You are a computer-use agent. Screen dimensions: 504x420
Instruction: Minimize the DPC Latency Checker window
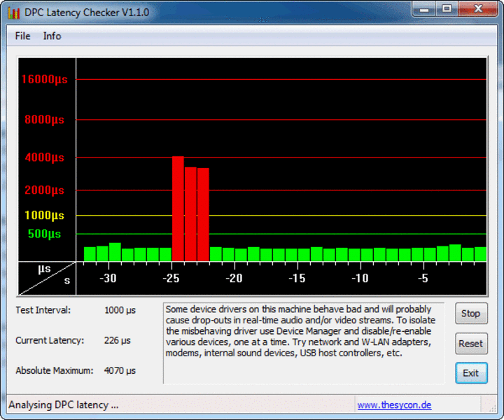coord(424,9)
